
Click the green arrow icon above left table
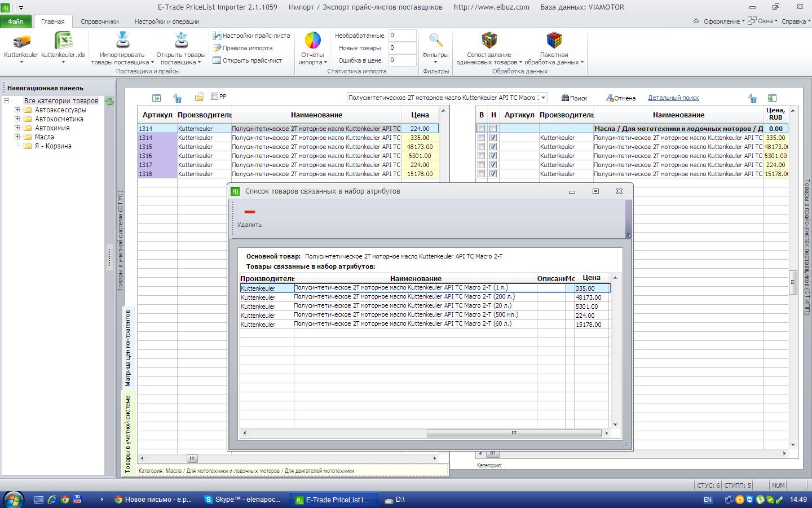pyautogui.click(x=157, y=98)
